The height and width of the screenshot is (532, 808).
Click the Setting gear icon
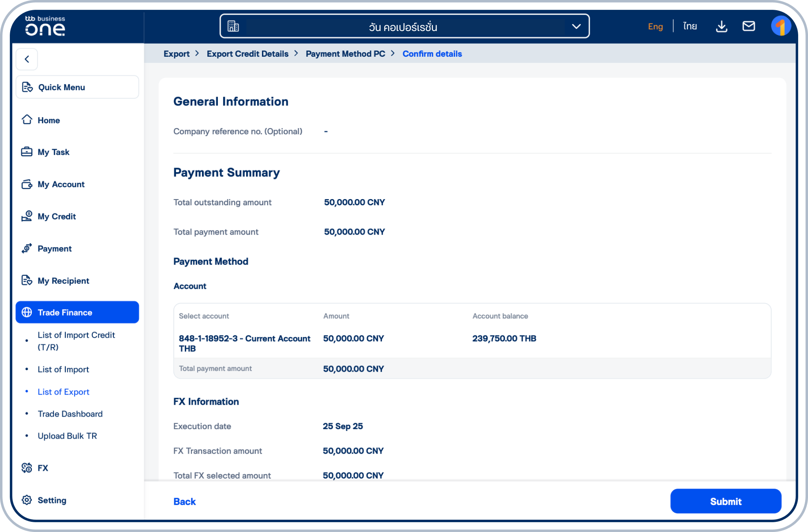click(27, 500)
